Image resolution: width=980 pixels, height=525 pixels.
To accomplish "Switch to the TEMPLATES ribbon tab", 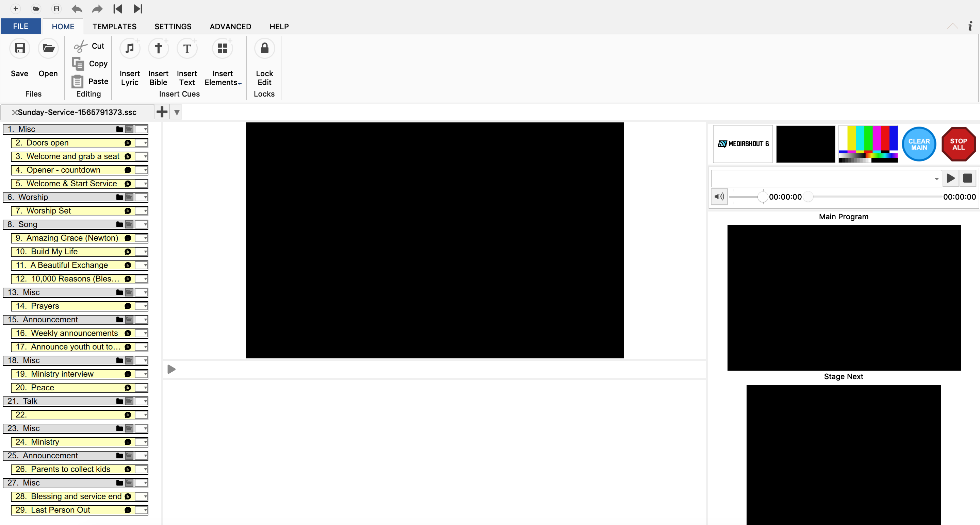I will pyautogui.click(x=115, y=27).
